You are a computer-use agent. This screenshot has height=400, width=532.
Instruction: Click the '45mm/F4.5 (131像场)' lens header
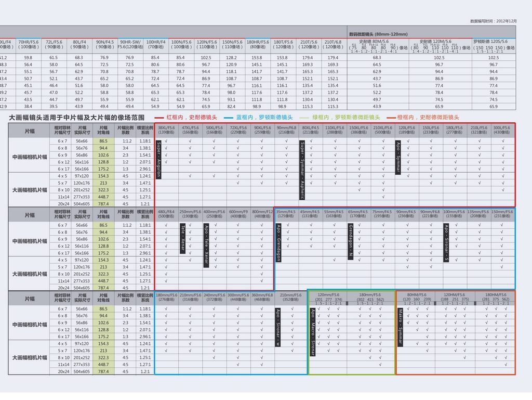pos(310,214)
